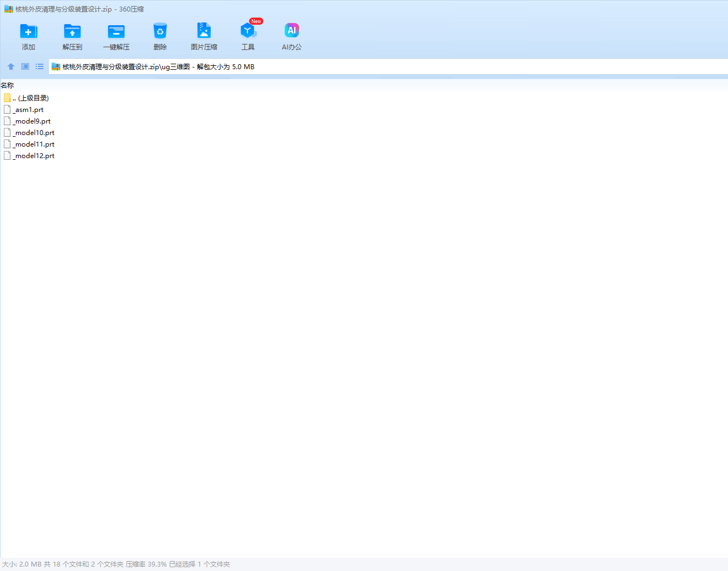
Task: Click the folder icon of 上级目录
Action: pos(7,98)
